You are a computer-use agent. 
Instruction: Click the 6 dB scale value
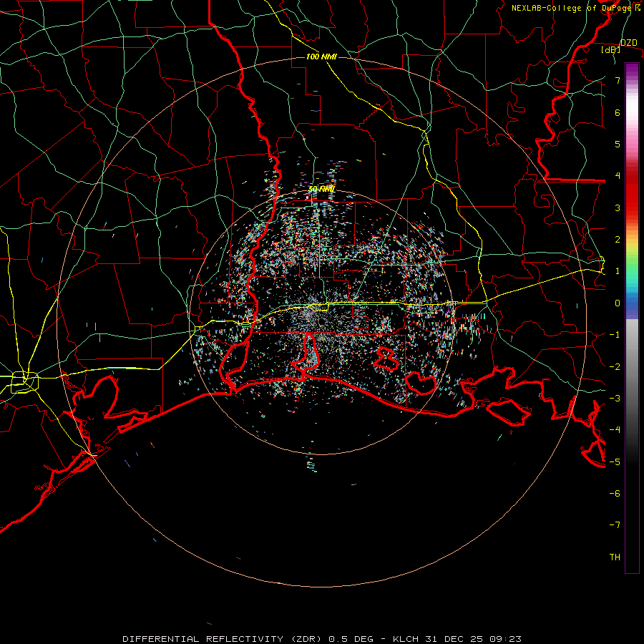coord(618,112)
